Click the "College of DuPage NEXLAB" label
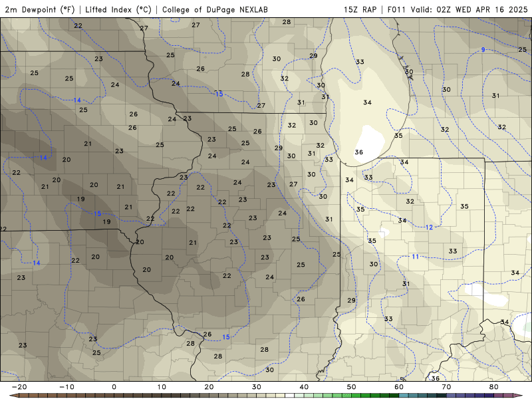 [215, 9]
